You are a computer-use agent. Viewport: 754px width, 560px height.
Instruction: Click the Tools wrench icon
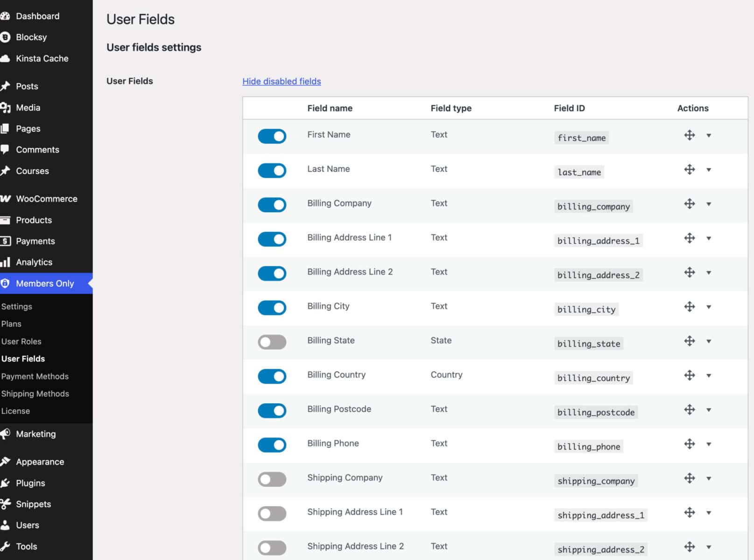[5, 546]
